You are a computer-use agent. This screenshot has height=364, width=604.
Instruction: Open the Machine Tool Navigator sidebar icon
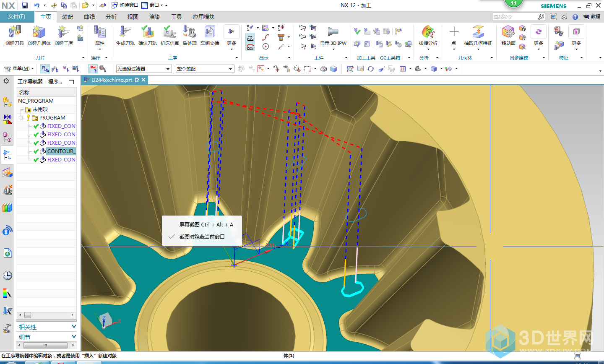(7, 190)
